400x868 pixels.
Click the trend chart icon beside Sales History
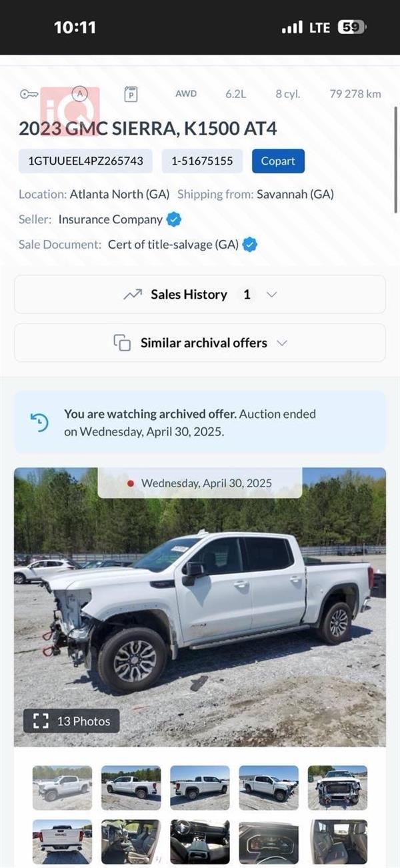tap(133, 293)
